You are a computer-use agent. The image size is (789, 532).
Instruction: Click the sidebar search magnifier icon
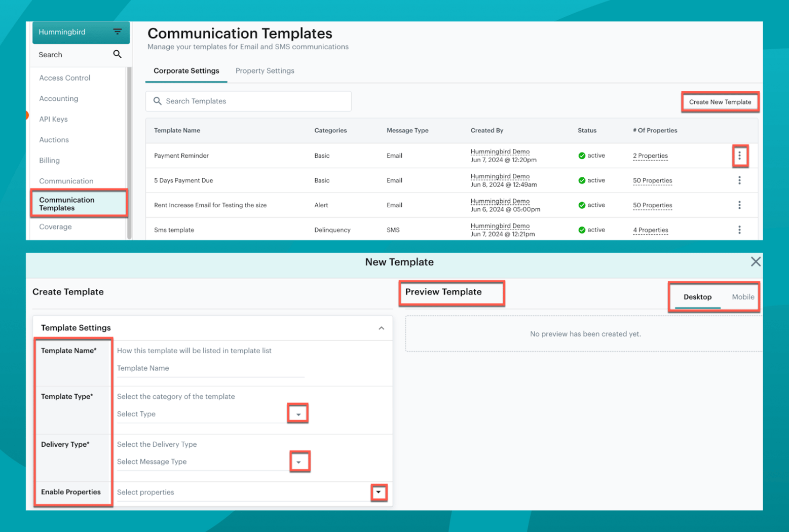click(117, 54)
